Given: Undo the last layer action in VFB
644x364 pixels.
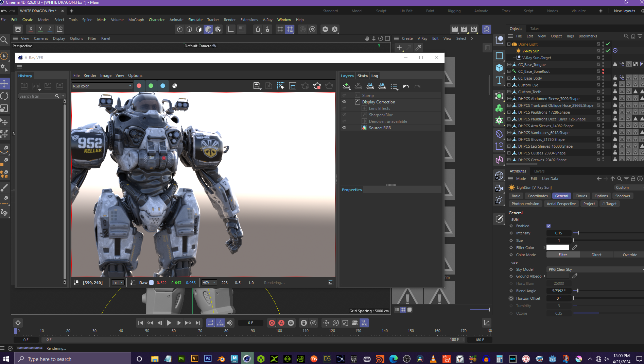Looking at the screenshot, I should 406,86.
